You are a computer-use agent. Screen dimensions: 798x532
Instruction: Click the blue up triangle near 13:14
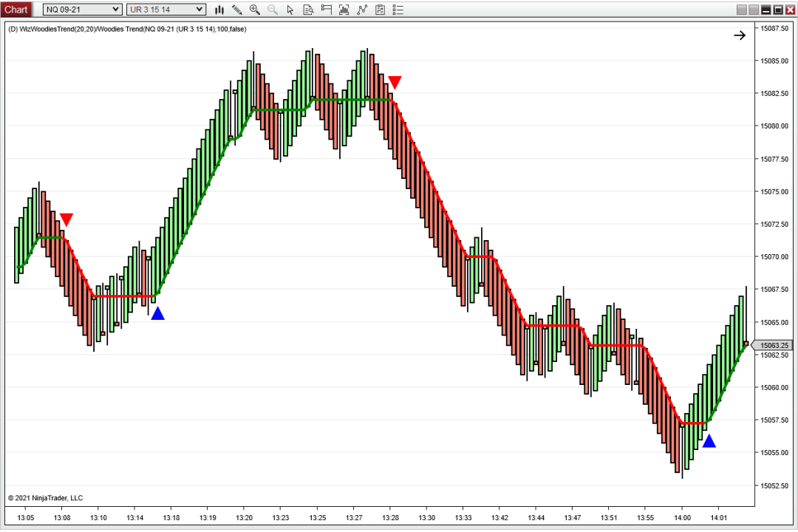coord(158,313)
